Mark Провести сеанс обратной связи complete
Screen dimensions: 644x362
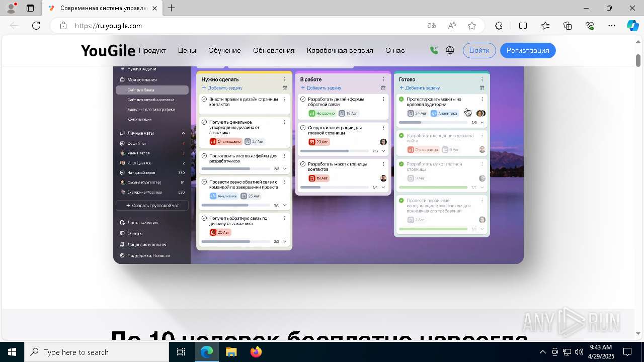click(204, 182)
